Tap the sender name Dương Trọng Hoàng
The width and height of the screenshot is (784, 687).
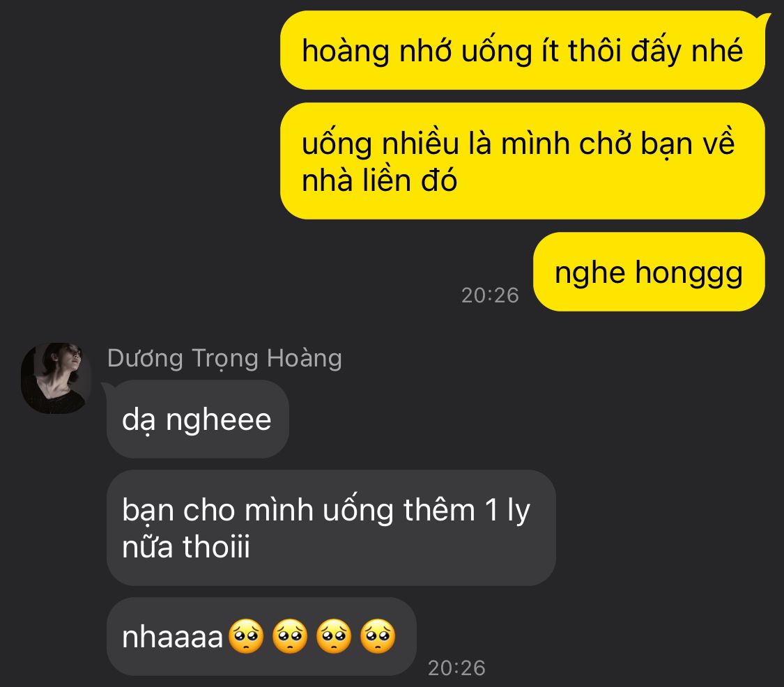click(x=224, y=360)
